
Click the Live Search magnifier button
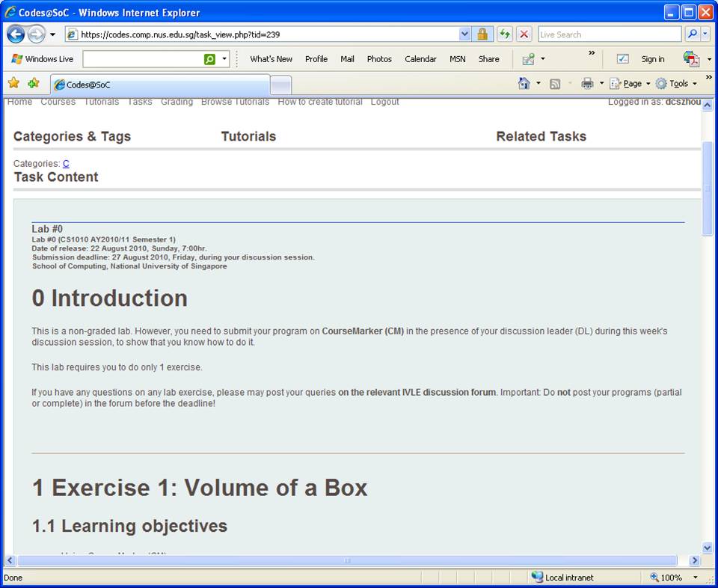tap(693, 34)
